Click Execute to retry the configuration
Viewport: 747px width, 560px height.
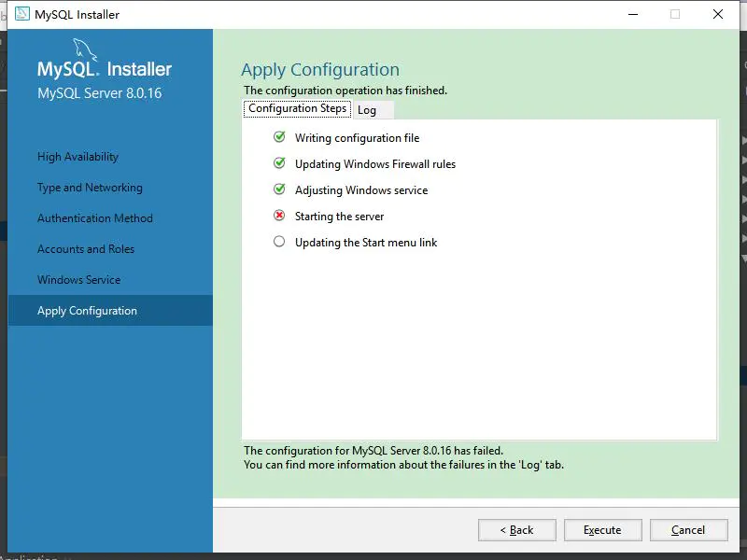[x=602, y=529]
